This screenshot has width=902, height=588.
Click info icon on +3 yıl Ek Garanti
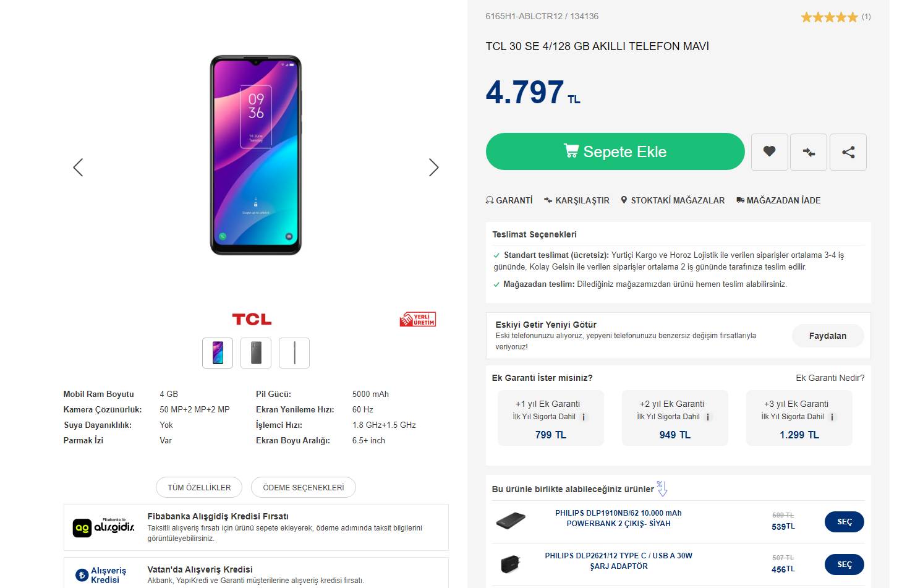(x=832, y=417)
